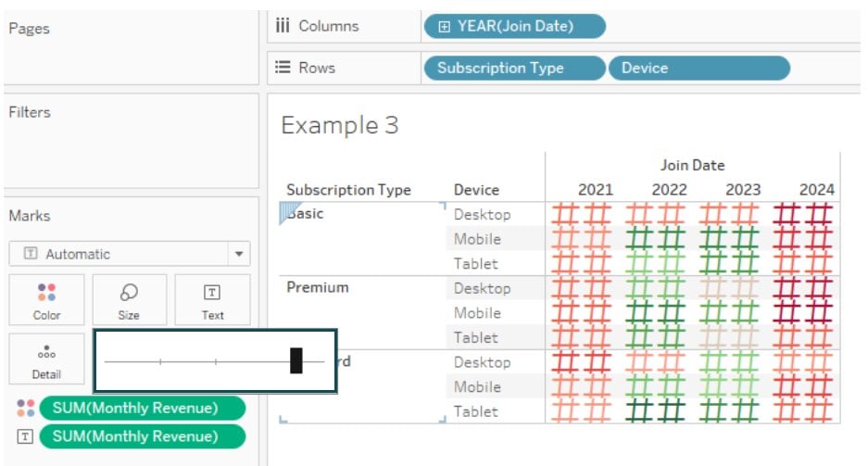Image resolution: width=868 pixels, height=466 pixels.
Task: Click the size slider handle
Action: pos(296,360)
